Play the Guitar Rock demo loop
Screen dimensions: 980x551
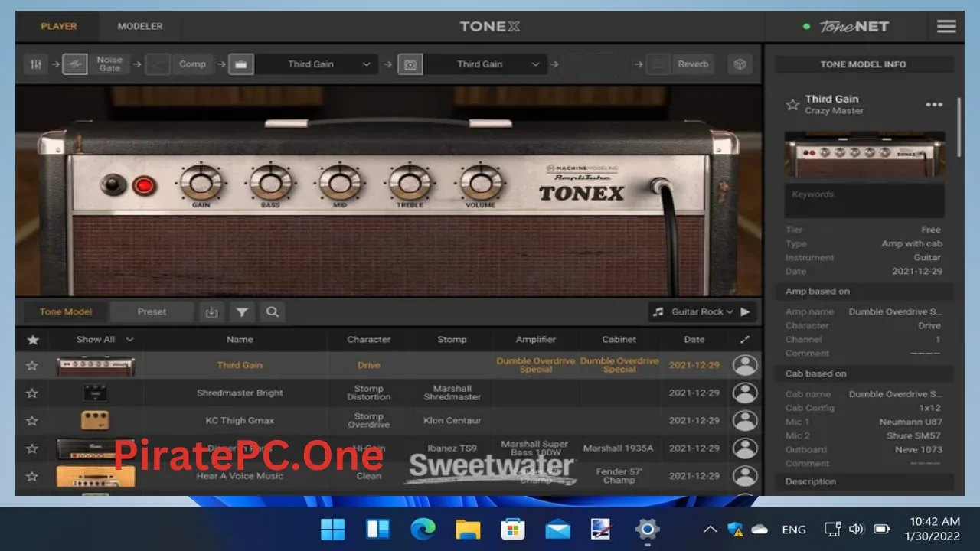(x=745, y=311)
